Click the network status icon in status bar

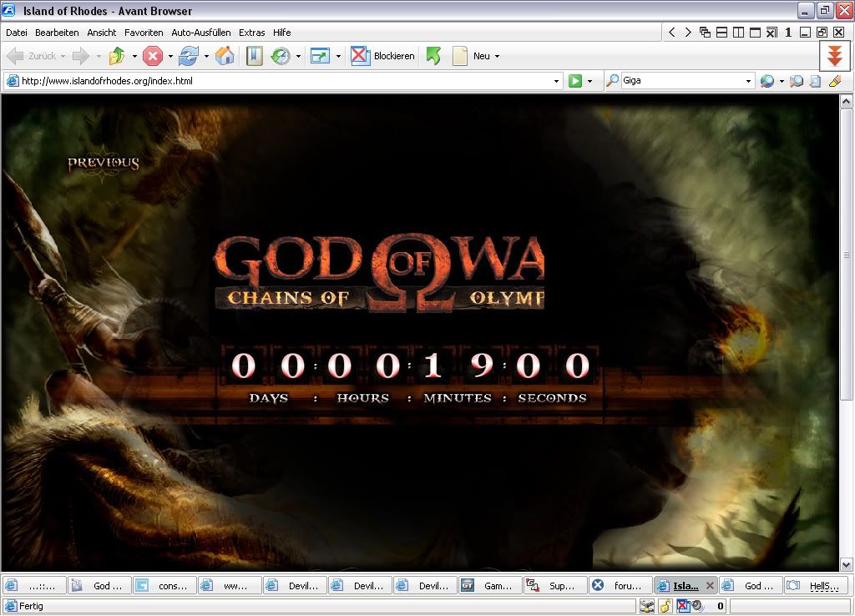647,606
